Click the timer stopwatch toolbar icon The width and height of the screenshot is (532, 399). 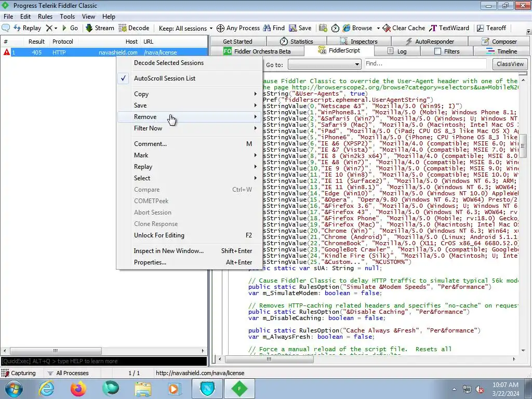click(335, 28)
